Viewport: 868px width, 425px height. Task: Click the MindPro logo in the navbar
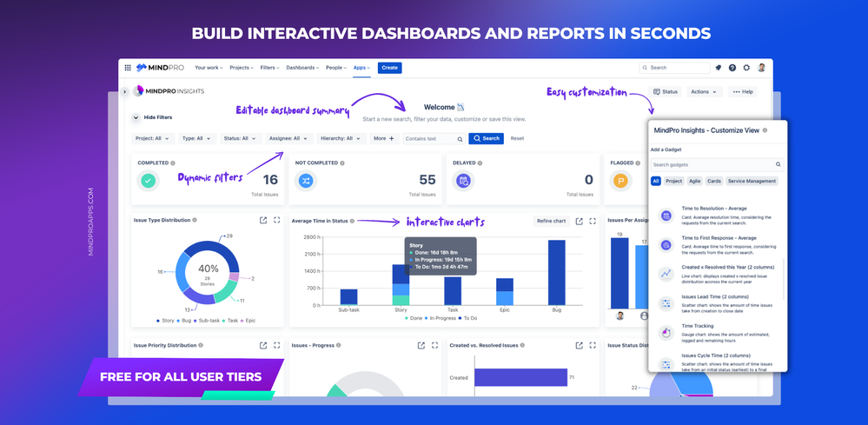click(x=160, y=68)
